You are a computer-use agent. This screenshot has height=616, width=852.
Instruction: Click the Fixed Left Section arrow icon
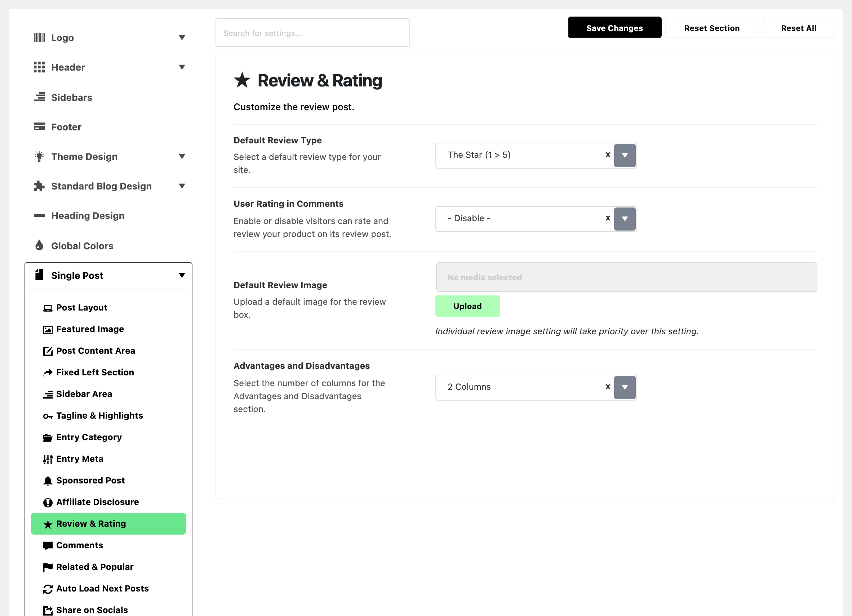click(x=48, y=372)
